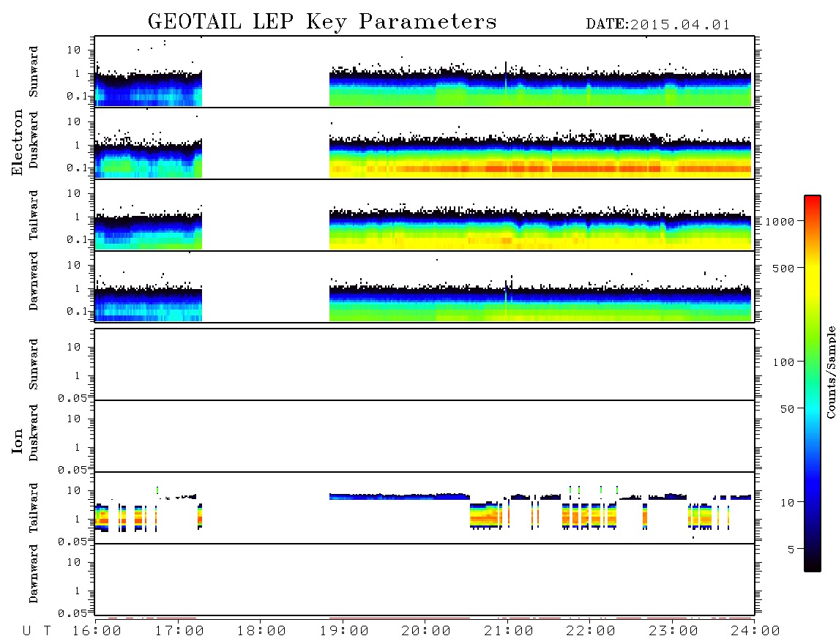Select the Ion 'Tailward' axis label

tap(34, 508)
